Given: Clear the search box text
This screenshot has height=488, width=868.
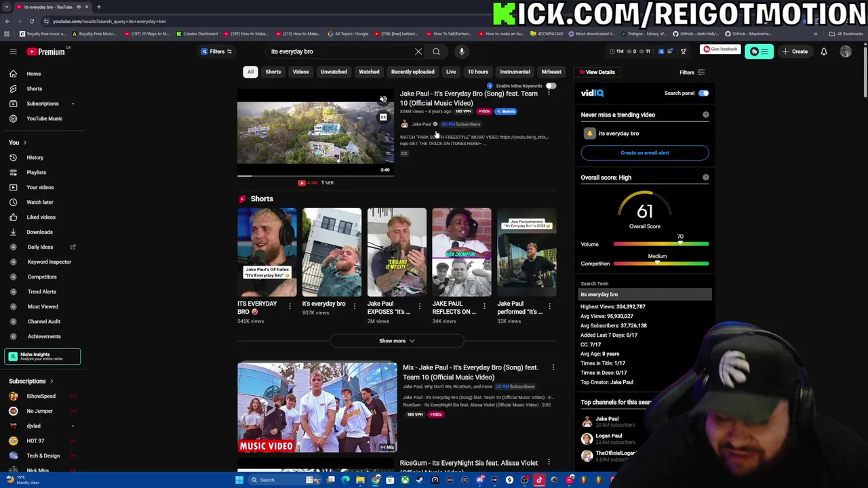Looking at the screenshot, I should pyautogui.click(x=418, y=52).
